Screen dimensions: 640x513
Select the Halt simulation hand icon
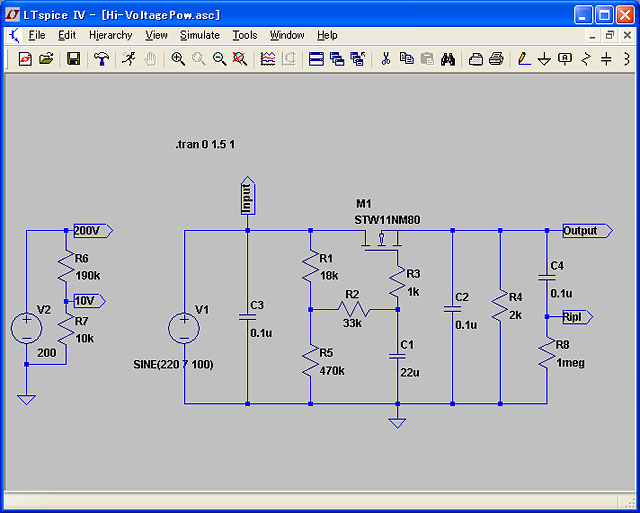tap(150, 60)
